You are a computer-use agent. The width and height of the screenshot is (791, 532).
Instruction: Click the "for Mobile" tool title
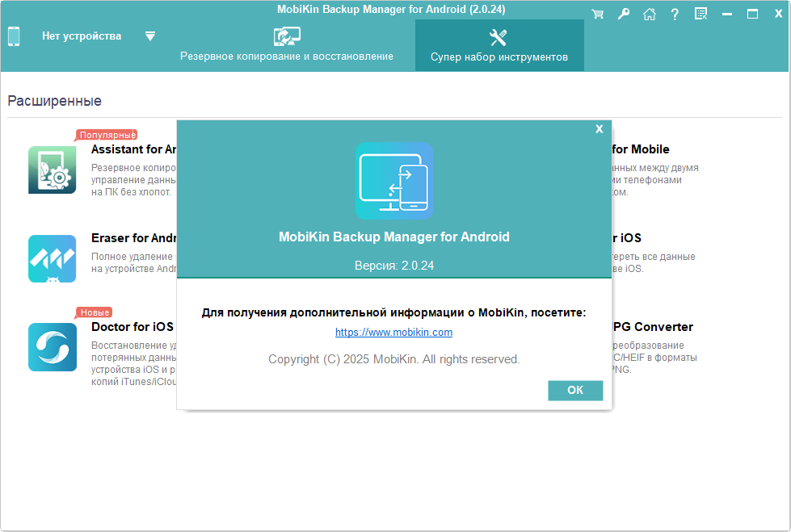tap(641, 149)
